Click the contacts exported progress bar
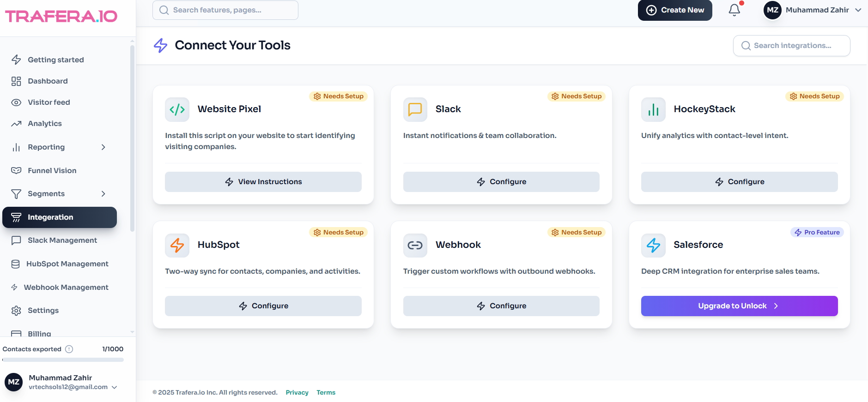The image size is (868, 402). pyautogui.click(x=63, y=360)
